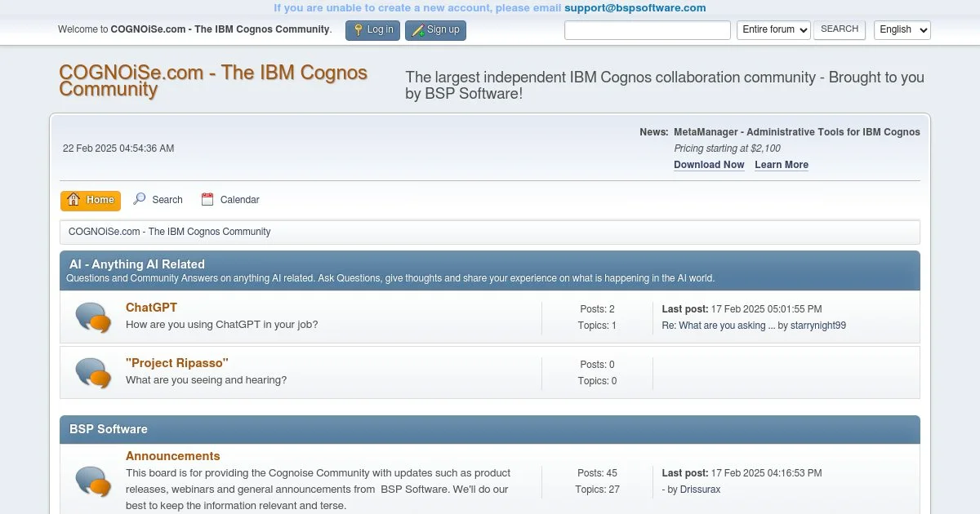Open the Search menu item
This screenshot has height=514, width=980.
158,200
